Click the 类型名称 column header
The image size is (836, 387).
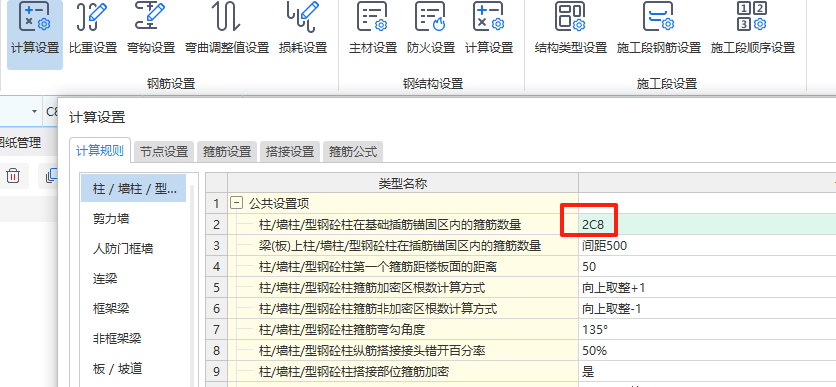403,183
